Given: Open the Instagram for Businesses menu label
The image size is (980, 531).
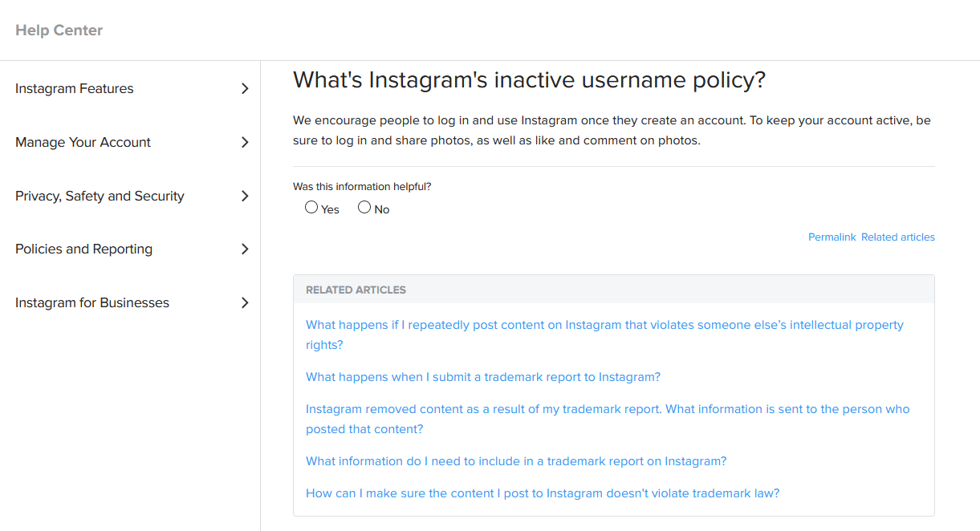Looking at the screenshot, I should tap(92, 303).
